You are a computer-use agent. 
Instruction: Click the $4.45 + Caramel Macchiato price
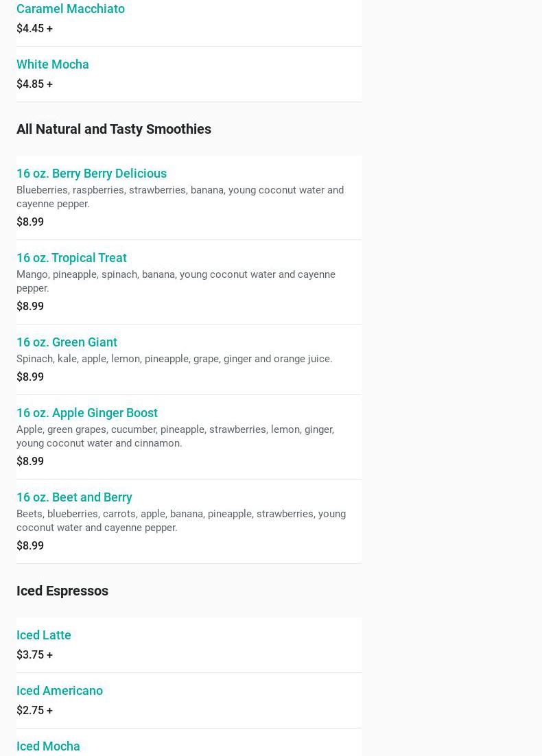click(34, 29)
